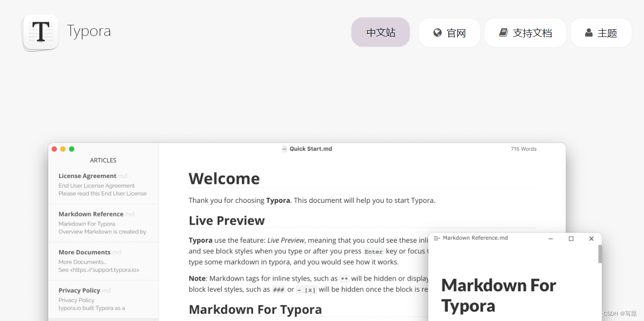Click the yellow minimize dot on Mac window
Viewport: 644px width, 321px height.
[x=63, y=149]
